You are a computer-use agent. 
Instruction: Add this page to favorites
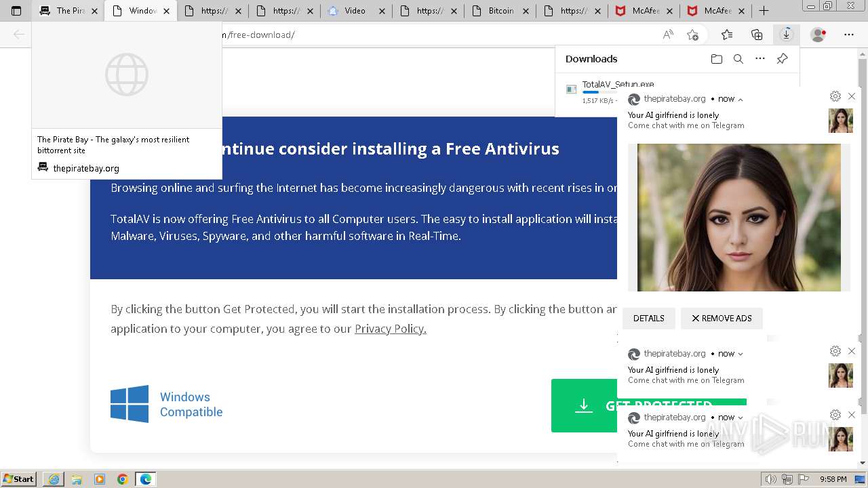(692, 35)
